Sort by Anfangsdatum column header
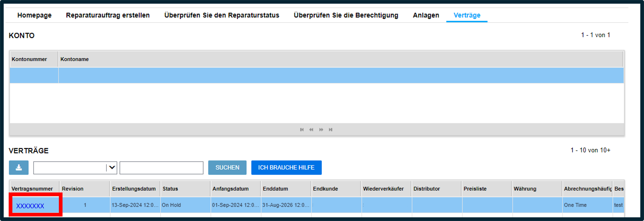This screenshot has width=644, height=221. point(235,189)
